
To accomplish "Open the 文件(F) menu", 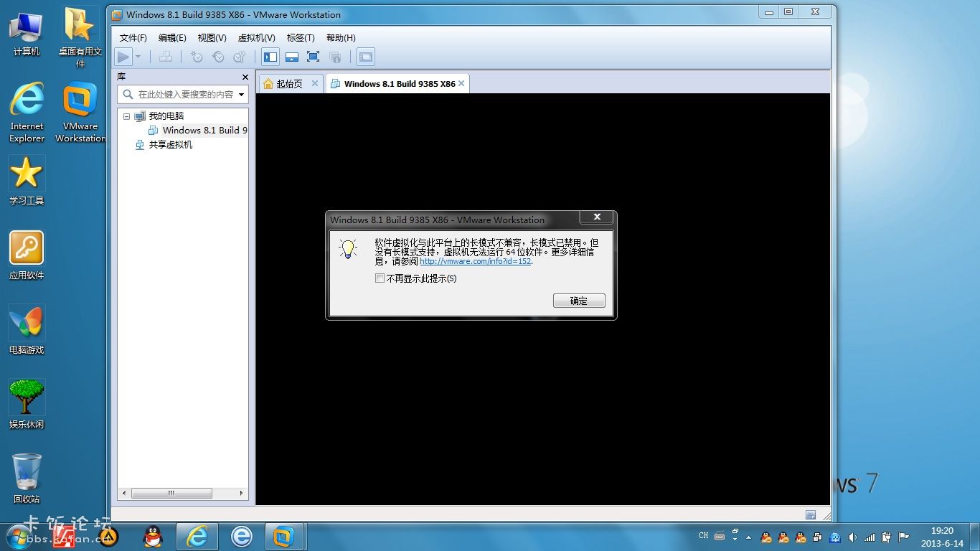I will point(133,38).
